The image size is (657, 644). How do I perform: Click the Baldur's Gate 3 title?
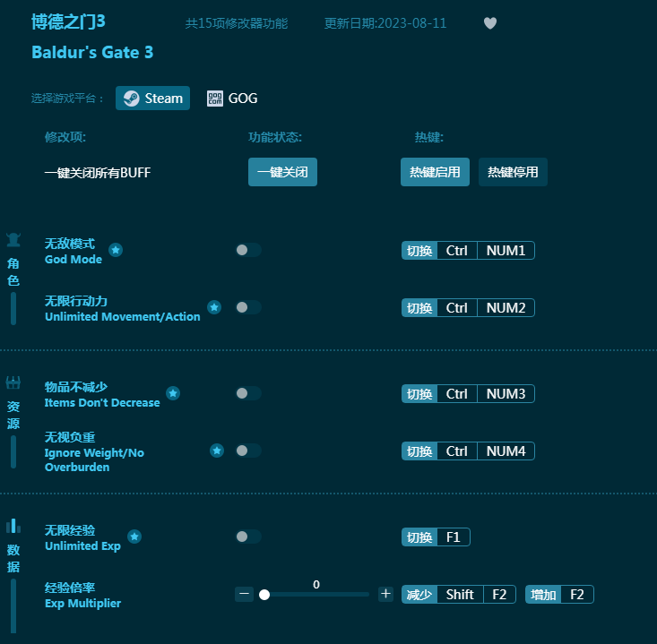[92, 53]
